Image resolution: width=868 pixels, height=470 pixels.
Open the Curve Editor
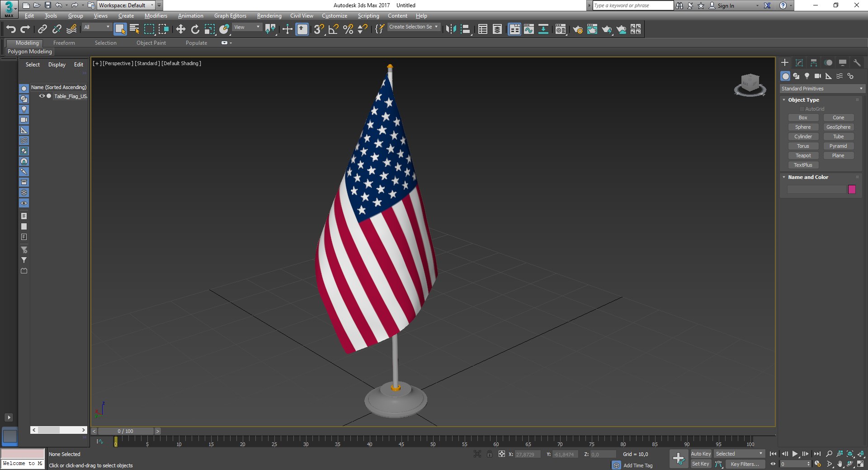tap(528, 29)
